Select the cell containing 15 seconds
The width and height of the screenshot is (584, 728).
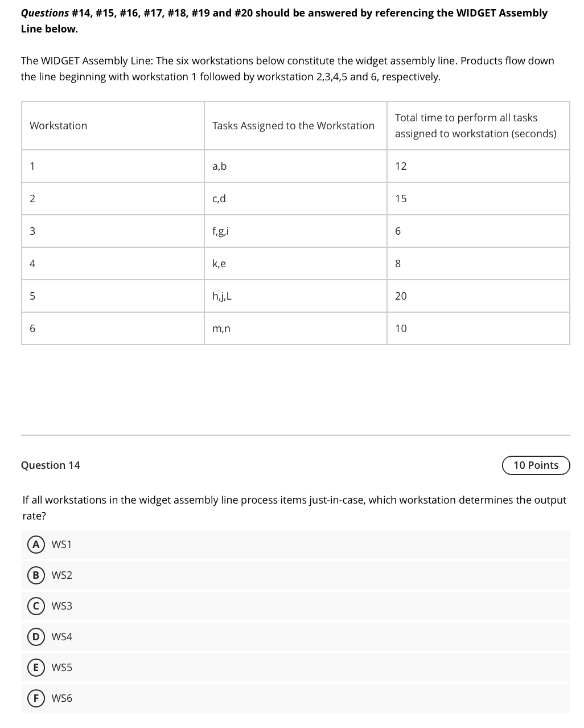pos(401,198)
